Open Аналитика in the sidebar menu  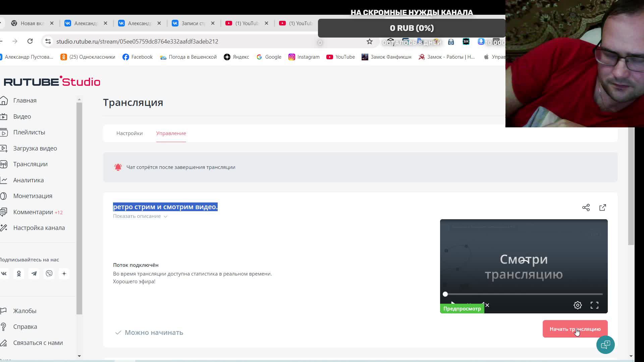tap(29, 180)
